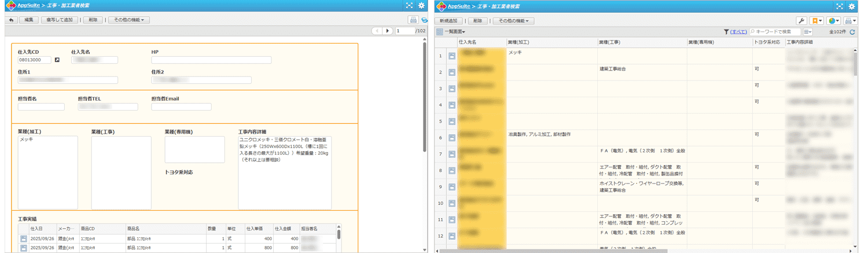Viewport: 868px width, 253px height.
Task: Click fullscreen expand icon in right pane header
Action: [x=840, y=6]
